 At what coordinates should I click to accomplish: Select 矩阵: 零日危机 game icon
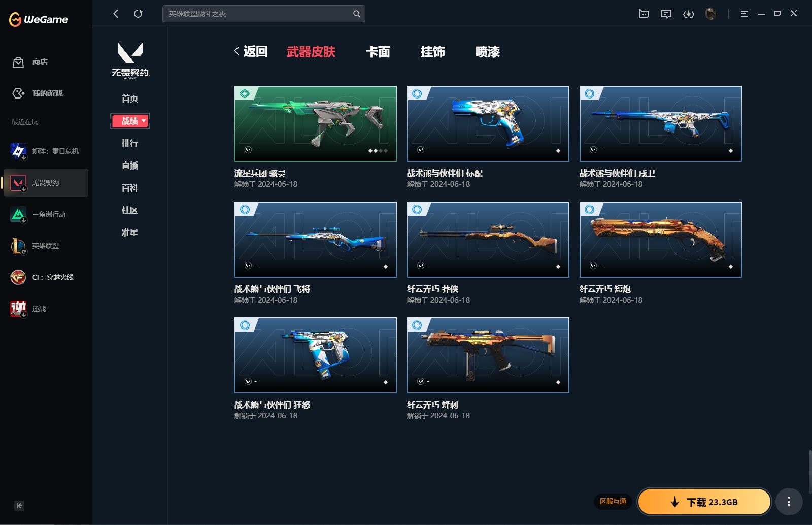18,151
